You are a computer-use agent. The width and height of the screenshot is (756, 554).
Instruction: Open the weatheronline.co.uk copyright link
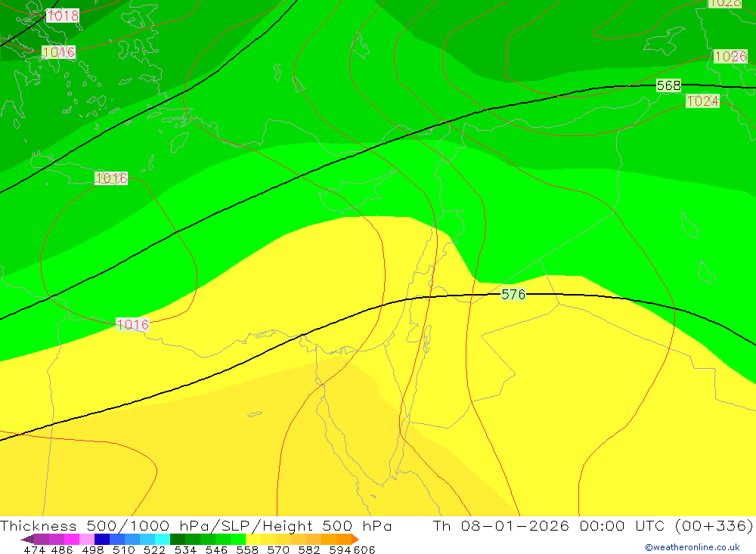click(x=692, y=547)
